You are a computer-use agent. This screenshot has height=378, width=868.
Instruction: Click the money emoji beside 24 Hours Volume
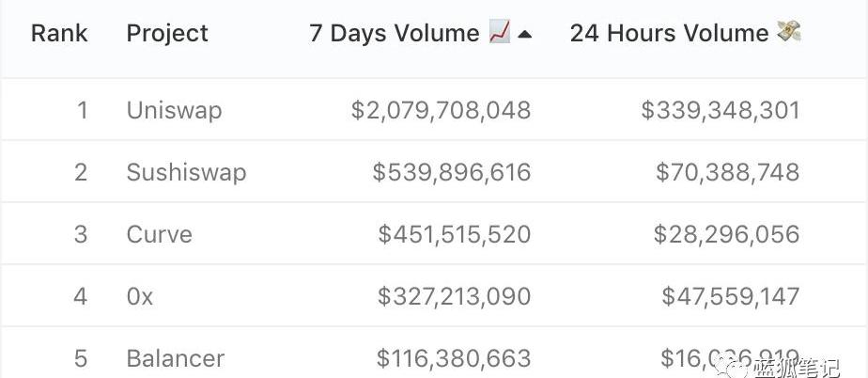(x=788, y=33)
